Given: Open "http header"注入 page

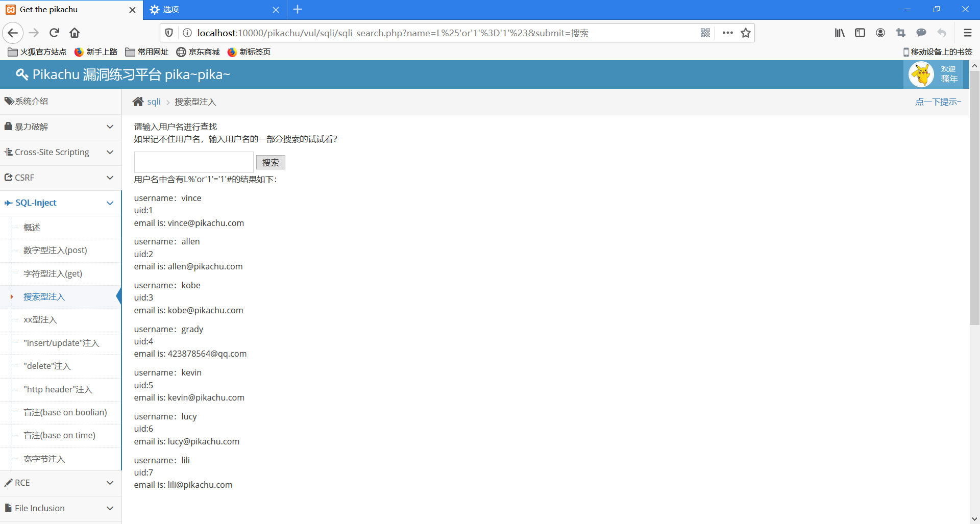Looking at the screenshot, I should click(x=58, y=389).
